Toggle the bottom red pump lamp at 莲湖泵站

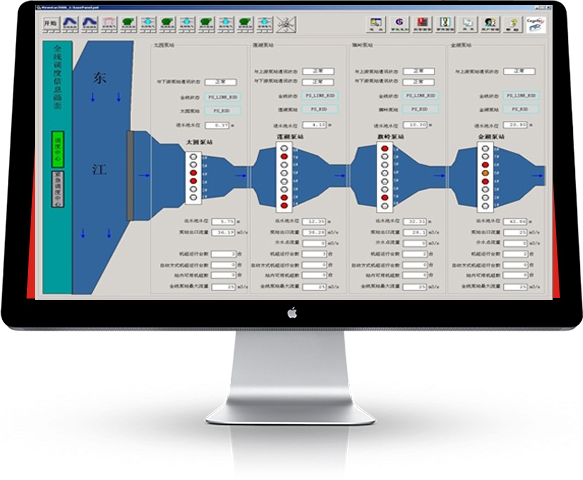(284, 206)
